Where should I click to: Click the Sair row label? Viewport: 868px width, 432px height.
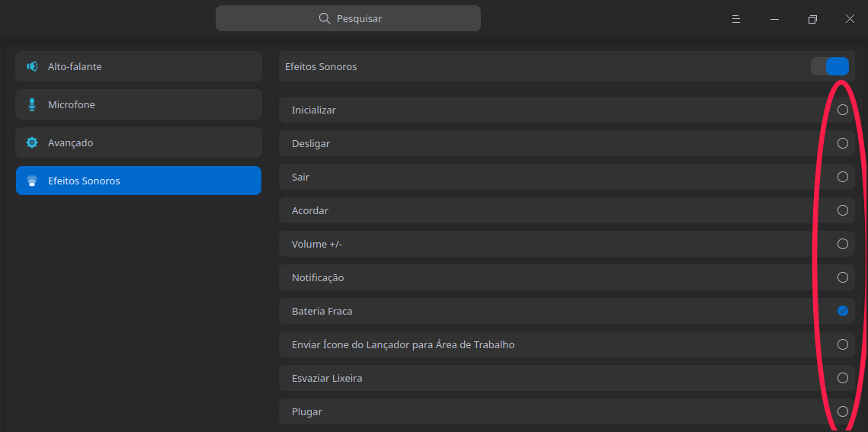(300, 177)
